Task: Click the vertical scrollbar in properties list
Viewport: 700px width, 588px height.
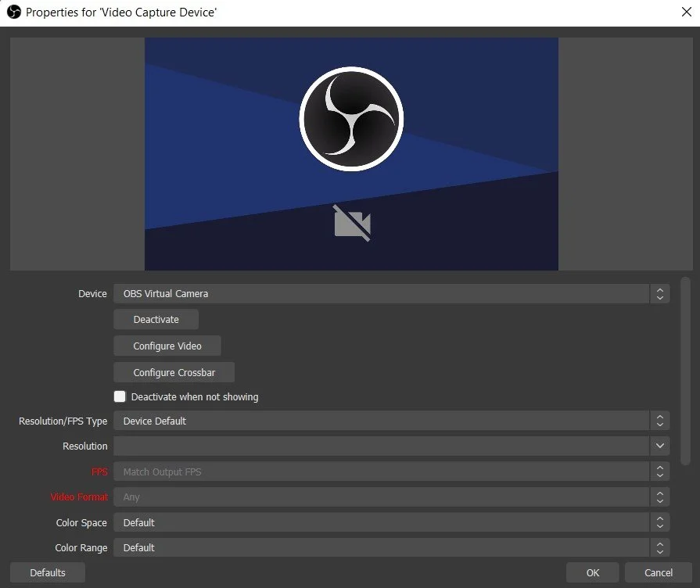Action: coord(685,371)
